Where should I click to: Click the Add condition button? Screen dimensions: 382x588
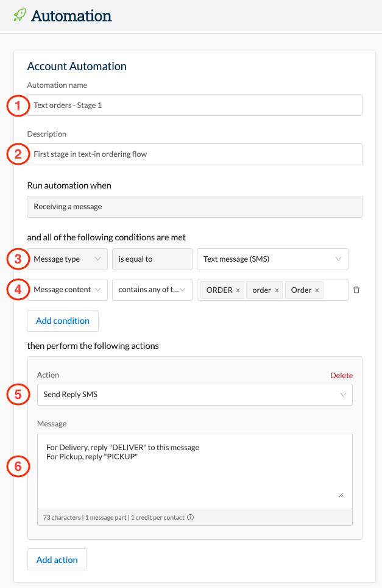[x=62, y=320]
